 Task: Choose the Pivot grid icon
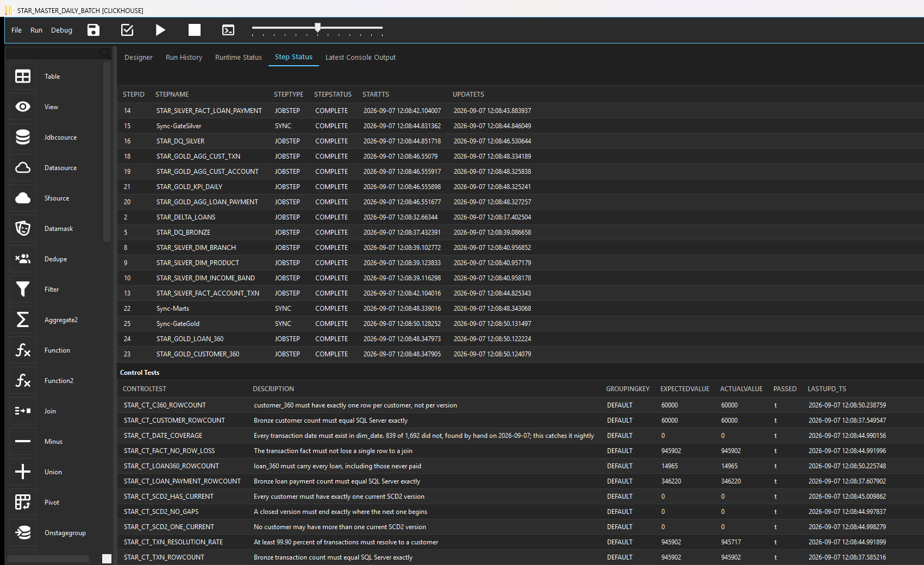click(x=23, y=503)
